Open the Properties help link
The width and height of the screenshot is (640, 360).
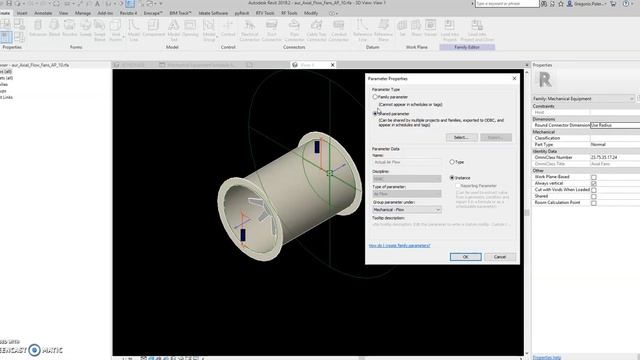[547, 358]
